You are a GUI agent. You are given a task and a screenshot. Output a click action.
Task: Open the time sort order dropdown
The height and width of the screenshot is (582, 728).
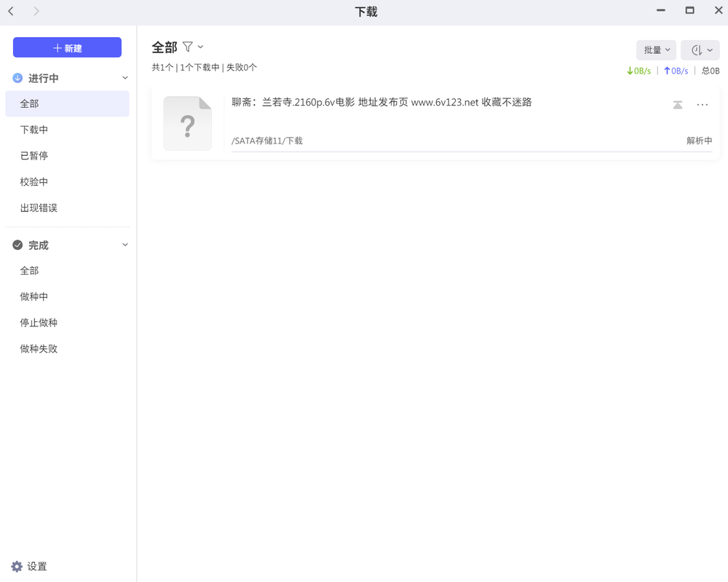[700, 50]
